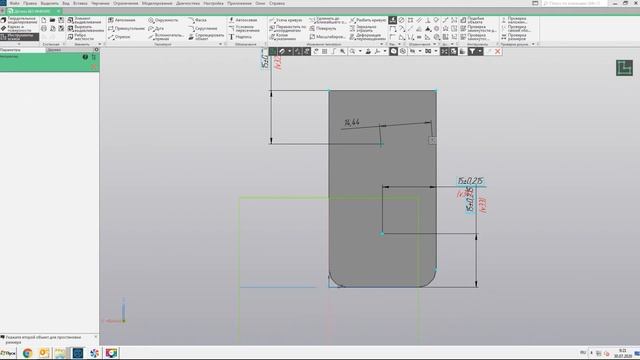Click Деформация перемещением button
Viewport: 640px width, 360px height.
368,37
